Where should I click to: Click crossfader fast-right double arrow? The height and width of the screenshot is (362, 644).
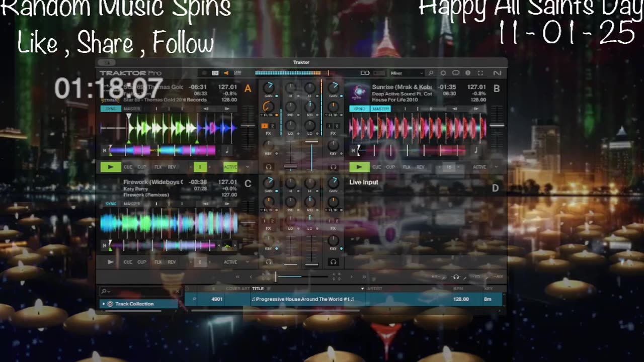(x=364, y=277)
